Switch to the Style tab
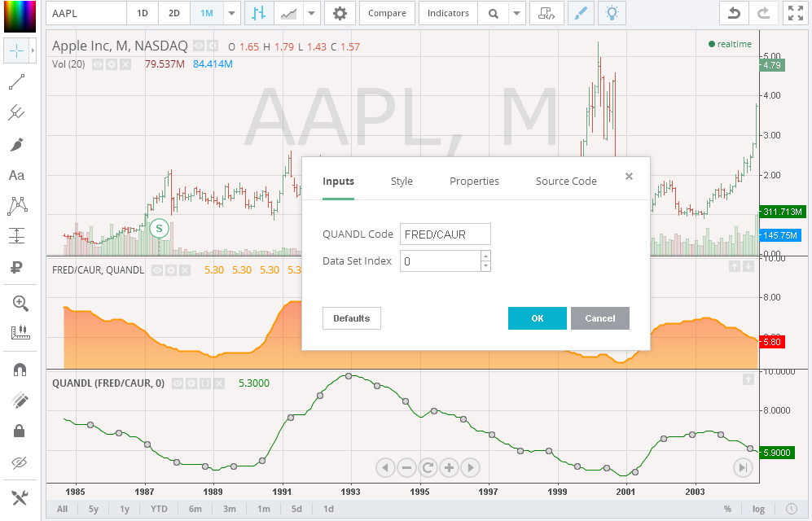Viewport: 812px width, 521px height. tap(402, 181)
